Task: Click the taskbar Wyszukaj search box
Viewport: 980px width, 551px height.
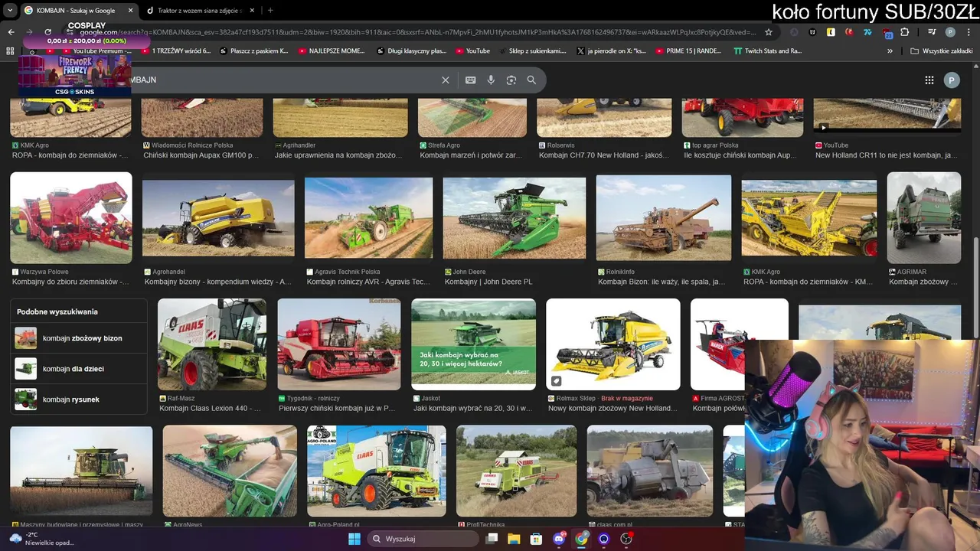Action: point(423,539)
